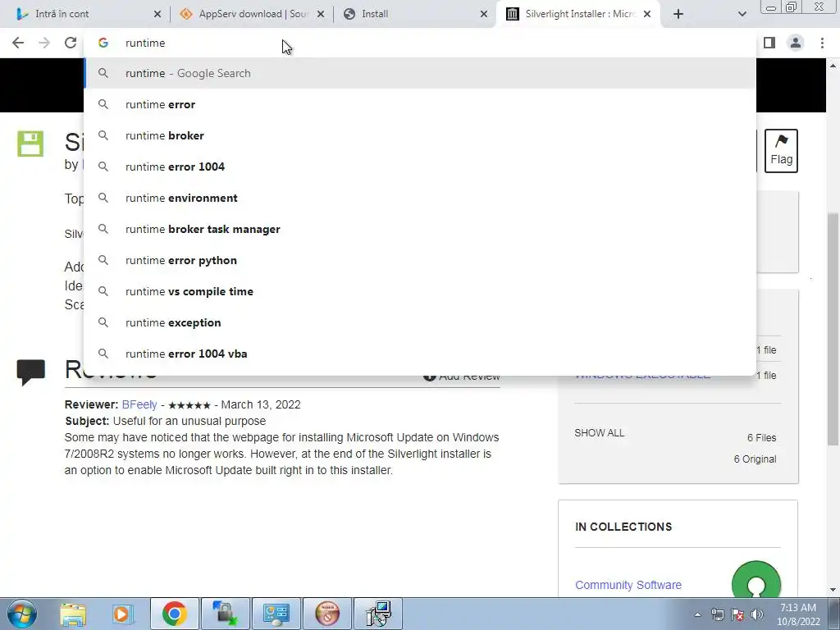
Task: Pick 'runtime error 1004 vba' suggestion
Action: pos(420,354)
